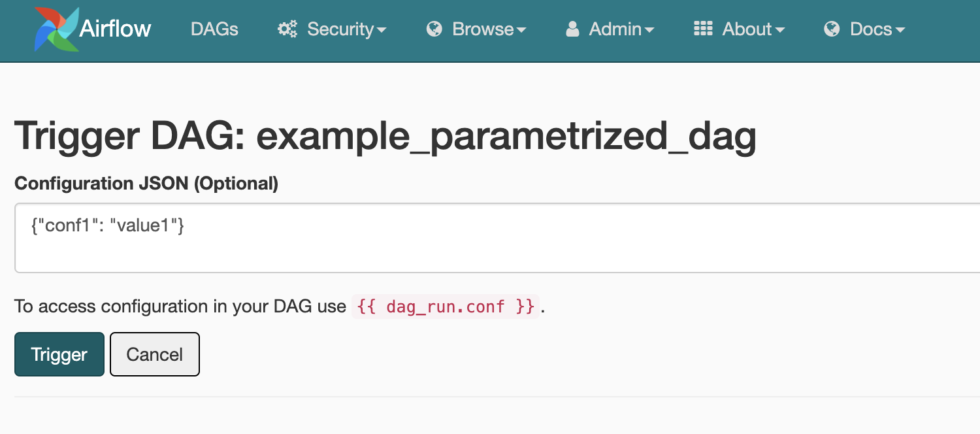Open the DAGs menu item
The height and width of the screenshot is (434, 980).
tap(214, 29)
